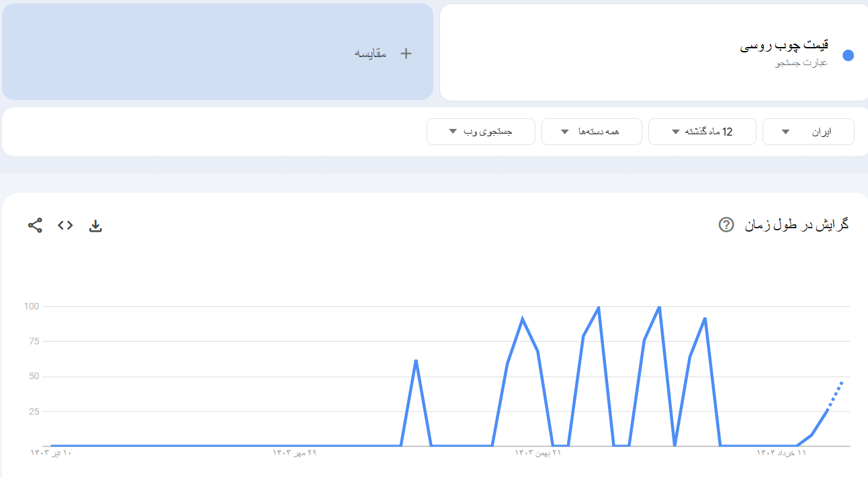Click the گرایش در طول زمان chart title
The width and height of the screenshot is (868, 478).
tap(796, 225)
